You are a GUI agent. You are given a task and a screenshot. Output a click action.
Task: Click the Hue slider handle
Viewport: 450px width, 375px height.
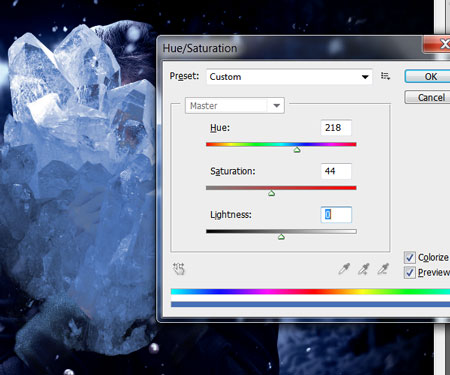click(x=297, y=150)
